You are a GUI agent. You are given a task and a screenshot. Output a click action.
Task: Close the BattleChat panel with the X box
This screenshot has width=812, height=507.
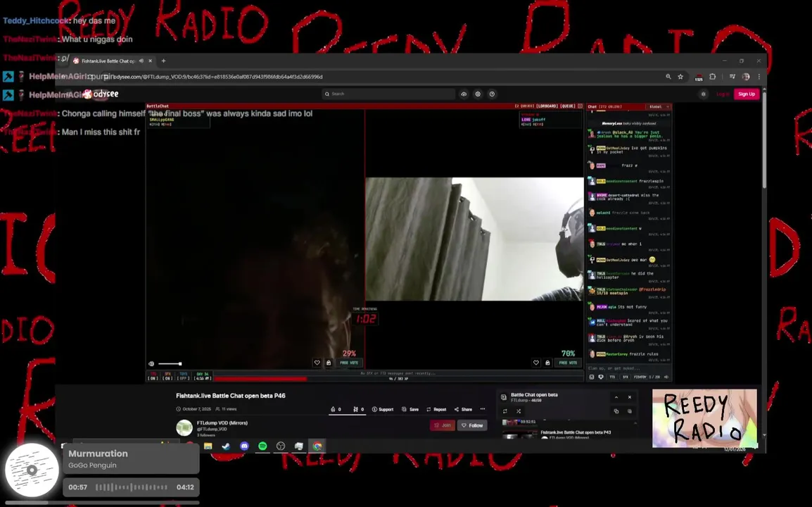[x=580, y=106]
